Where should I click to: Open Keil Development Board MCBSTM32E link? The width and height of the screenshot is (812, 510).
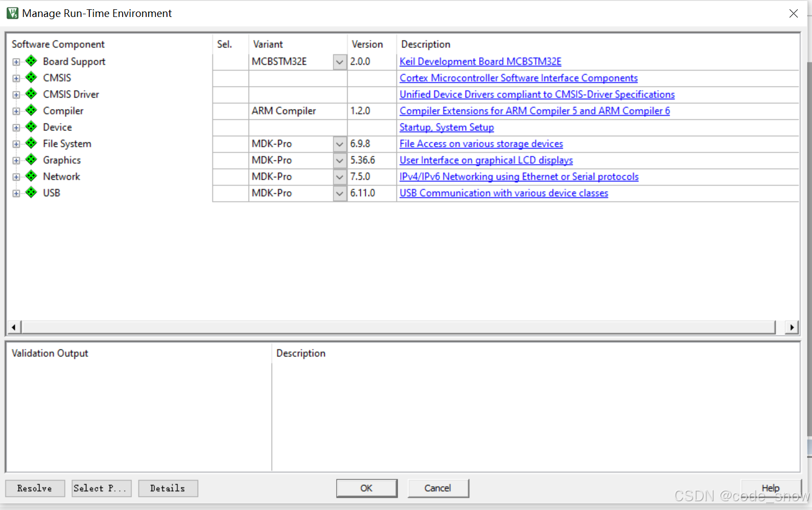click(x=480, y=62)
